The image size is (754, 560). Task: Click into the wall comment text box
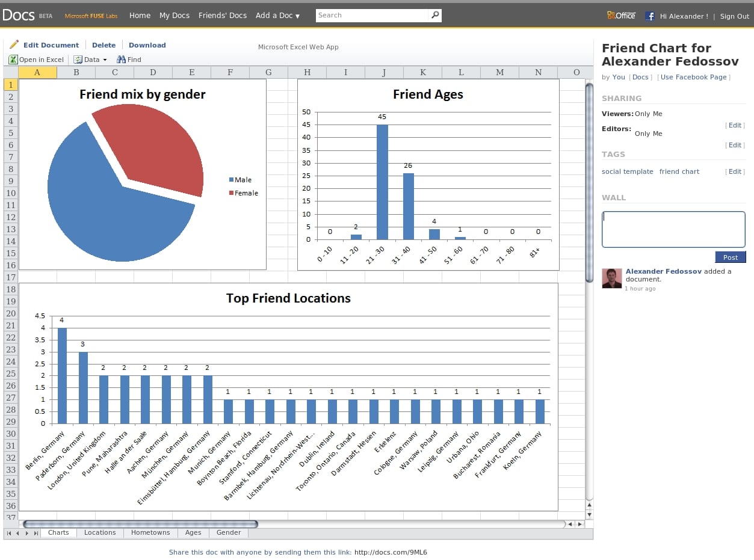673,229
